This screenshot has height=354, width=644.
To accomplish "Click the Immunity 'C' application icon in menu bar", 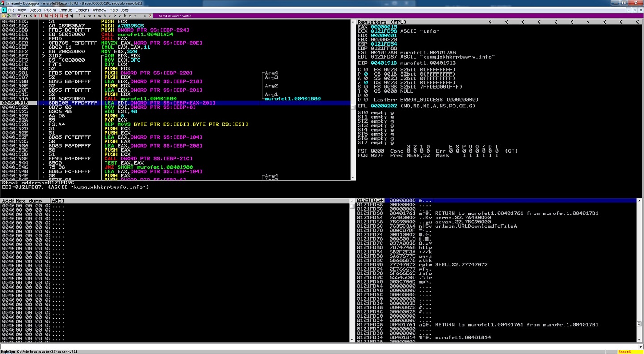I will pos(4,10).
